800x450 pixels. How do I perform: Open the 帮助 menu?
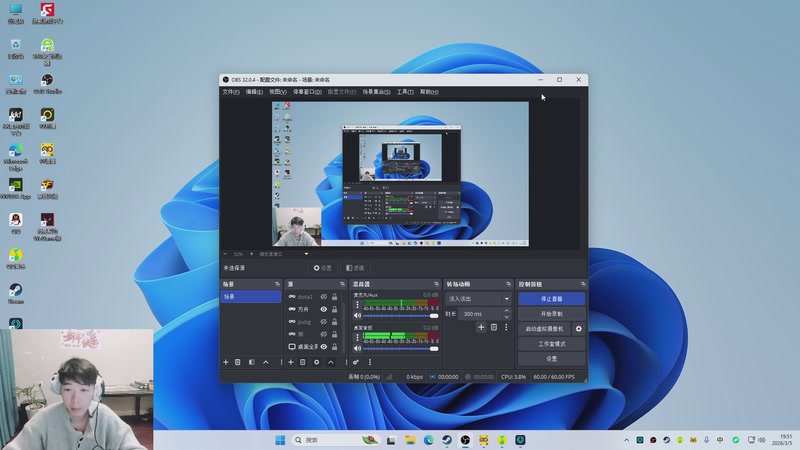(429, 92)
